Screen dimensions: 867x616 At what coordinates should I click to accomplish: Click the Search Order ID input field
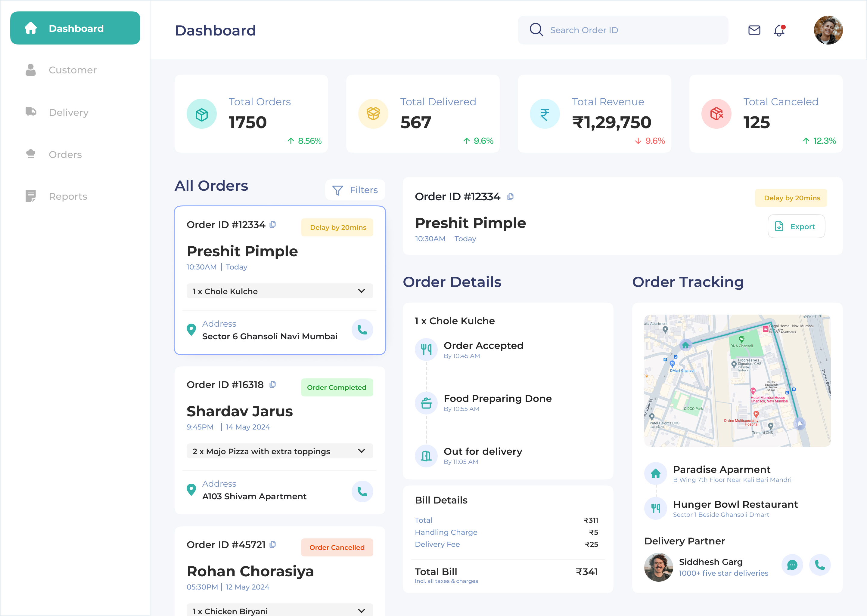tap(623, 30)
